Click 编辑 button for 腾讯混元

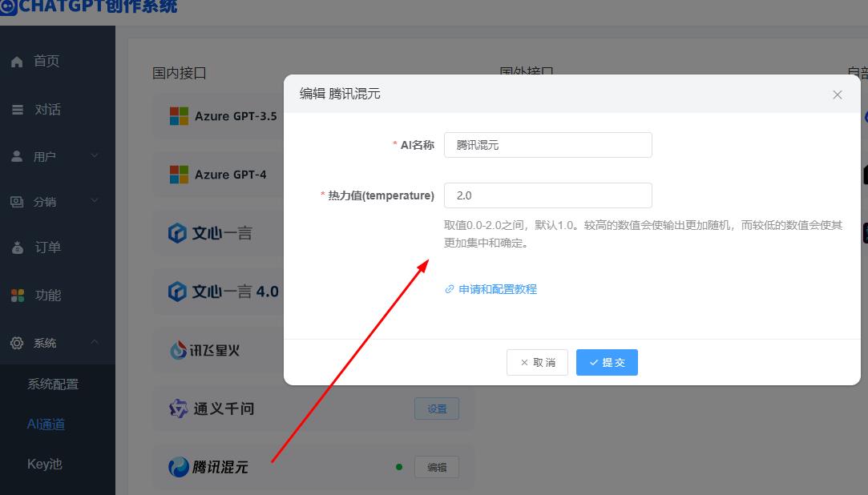click(437, 467)
